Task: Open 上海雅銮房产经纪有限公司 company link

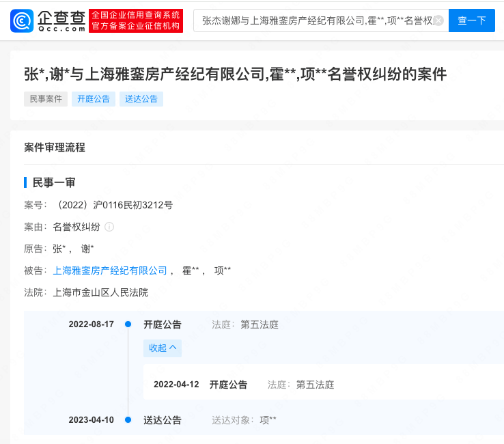Action: click(110, 270)
